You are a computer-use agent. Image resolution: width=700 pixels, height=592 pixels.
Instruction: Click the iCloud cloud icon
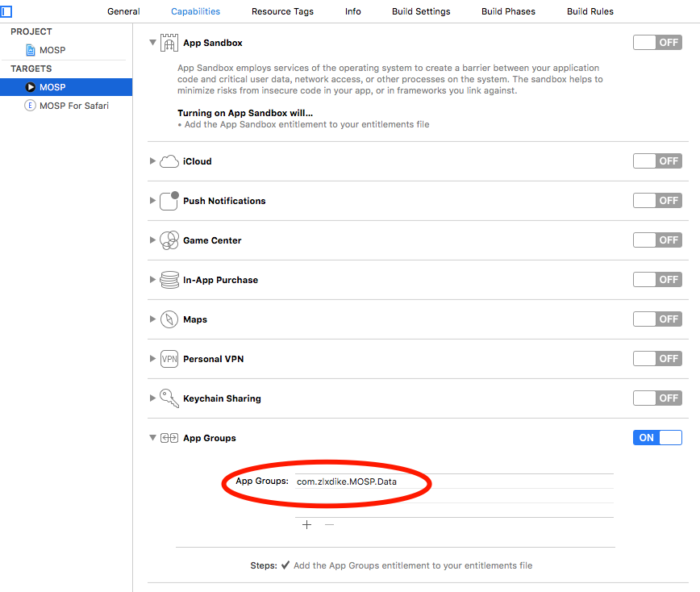click(169, 161)
